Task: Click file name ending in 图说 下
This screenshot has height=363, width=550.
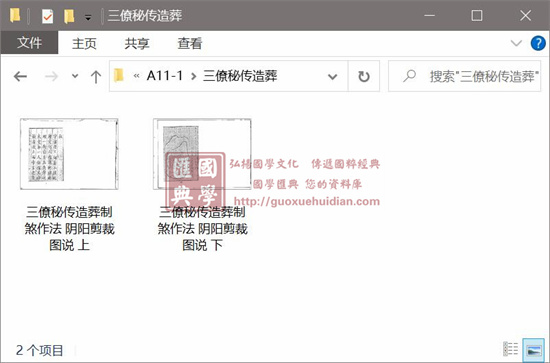Action: 202,229
